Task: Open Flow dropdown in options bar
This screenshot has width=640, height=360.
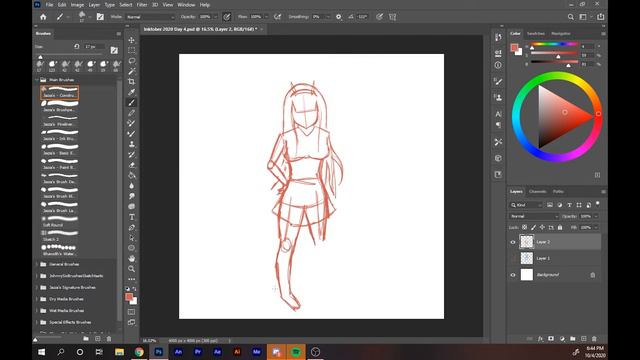Action: [x=266, y=17]
